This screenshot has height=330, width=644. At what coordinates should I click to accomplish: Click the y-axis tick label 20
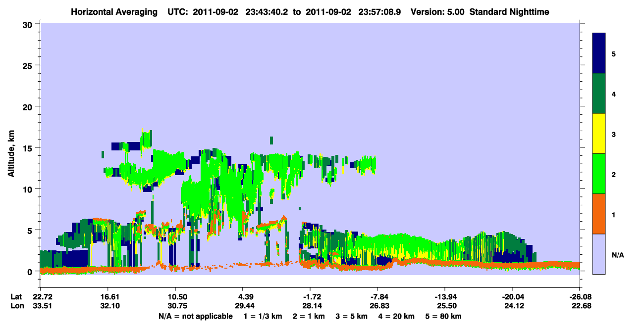click(x=29, y=106)
